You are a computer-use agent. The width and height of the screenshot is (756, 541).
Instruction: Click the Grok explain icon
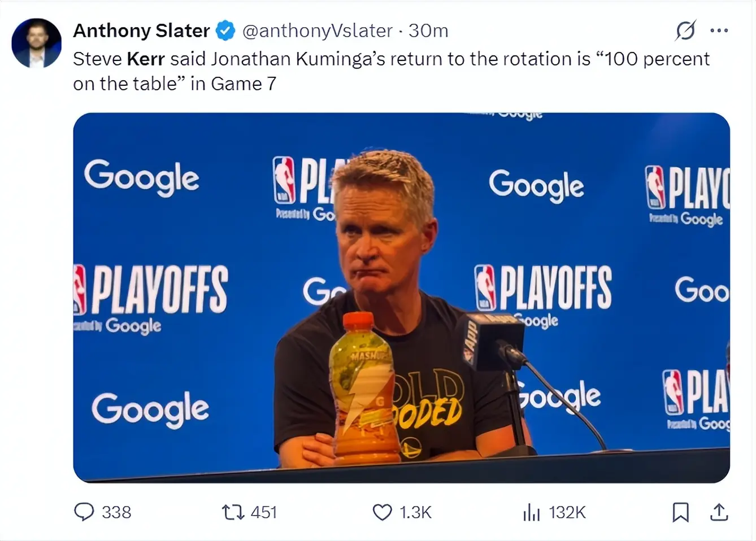[685, 30]
